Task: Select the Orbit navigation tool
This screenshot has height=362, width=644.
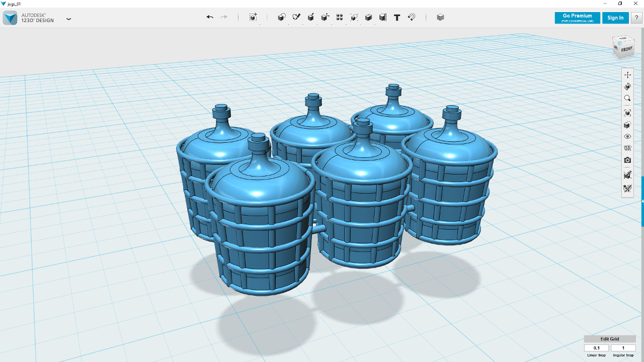Action: (627, 86)
